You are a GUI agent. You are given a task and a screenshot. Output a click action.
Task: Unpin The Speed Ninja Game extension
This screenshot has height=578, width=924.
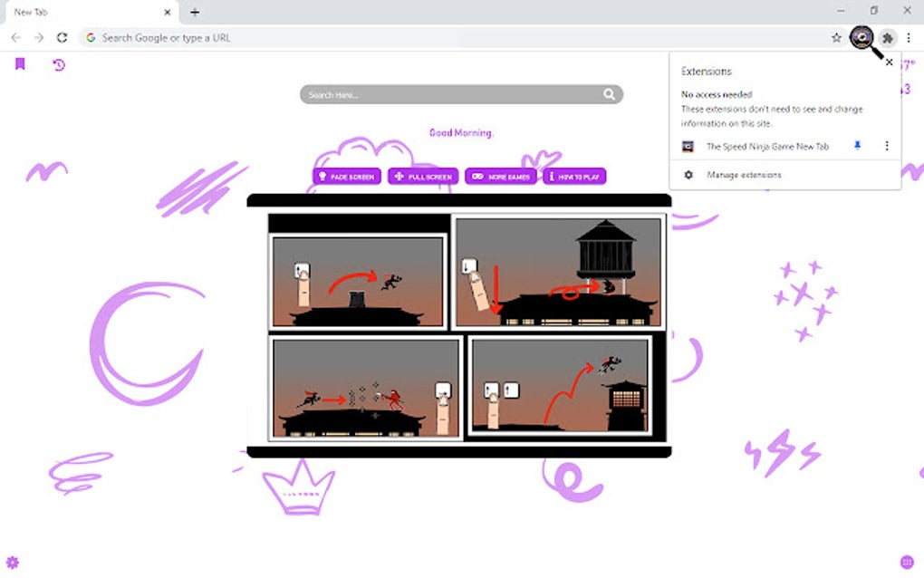click(x=856, y=146)
